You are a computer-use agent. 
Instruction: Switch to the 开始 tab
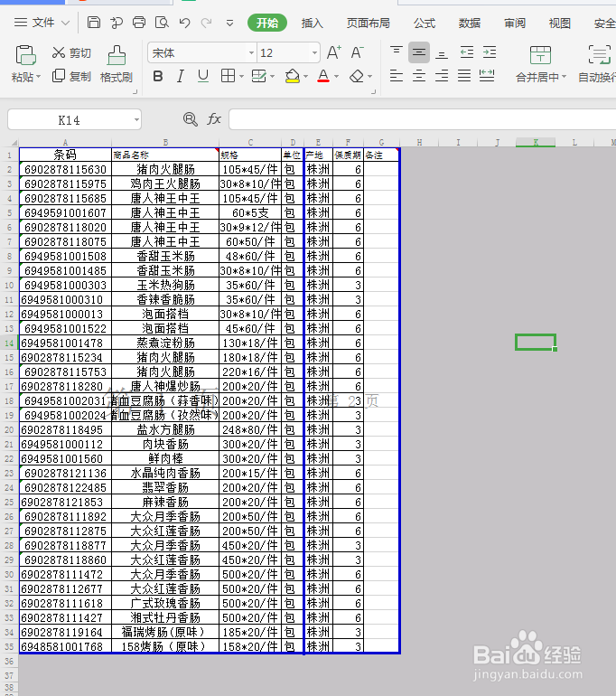[x=267, y=23]
